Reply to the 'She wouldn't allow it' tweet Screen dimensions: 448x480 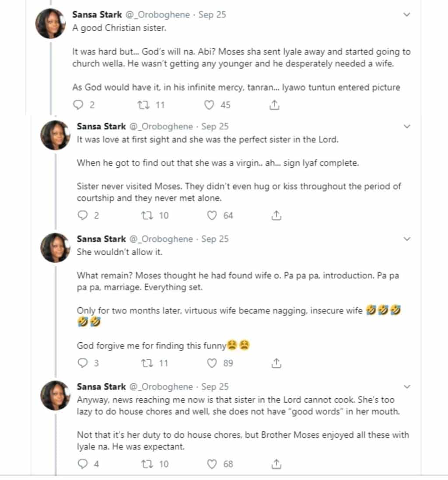point(82,363)
